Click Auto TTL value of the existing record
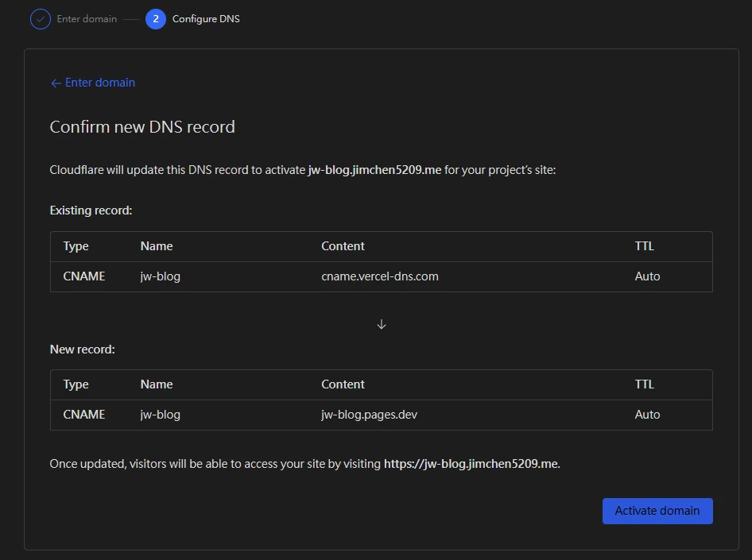 click(647, 276)
